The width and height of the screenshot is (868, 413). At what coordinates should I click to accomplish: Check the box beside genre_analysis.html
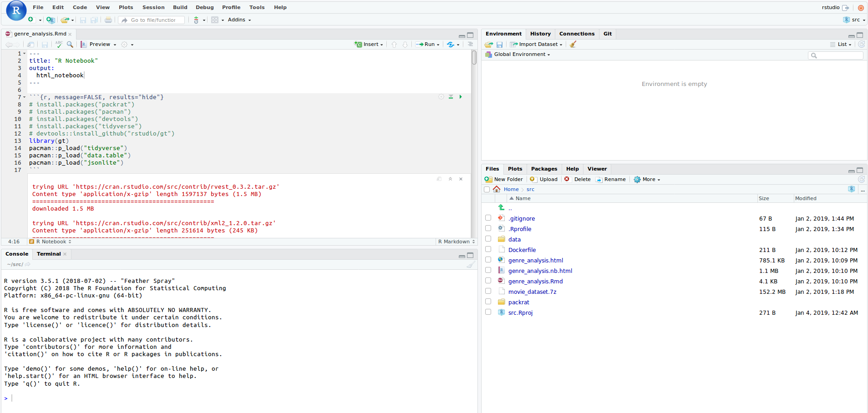[x=488, y=260]
